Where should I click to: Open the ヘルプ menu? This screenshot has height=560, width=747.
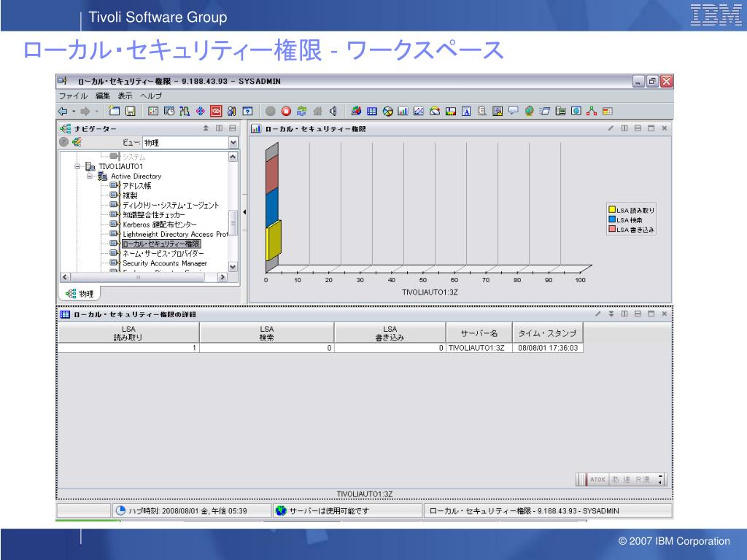tap(151, 96)
